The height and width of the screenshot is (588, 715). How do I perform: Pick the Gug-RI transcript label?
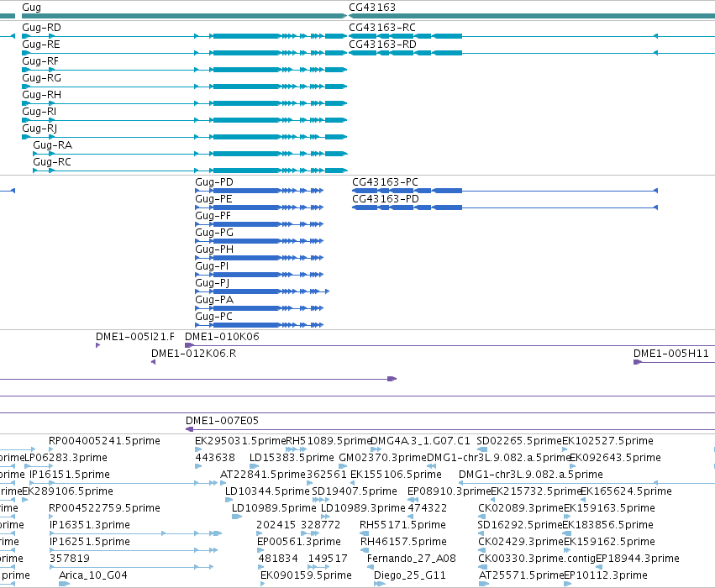39,112
